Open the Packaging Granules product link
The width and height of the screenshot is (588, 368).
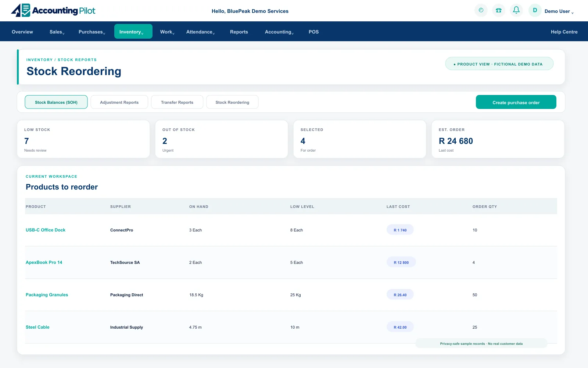click(x=47, y=295)
